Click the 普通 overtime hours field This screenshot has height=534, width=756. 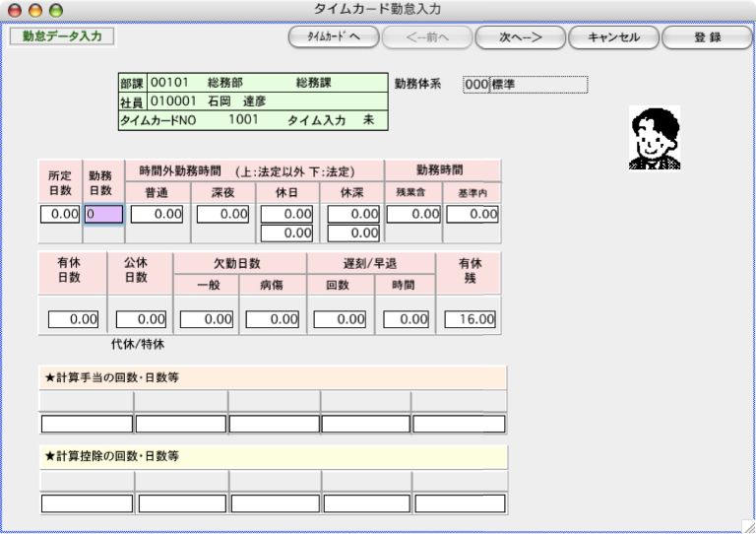pos(157,214)
